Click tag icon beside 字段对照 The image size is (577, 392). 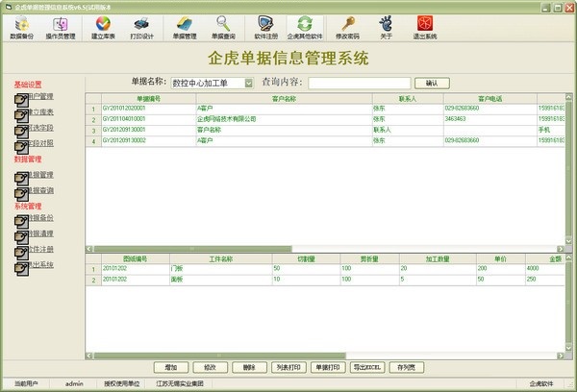coord(22,147)
